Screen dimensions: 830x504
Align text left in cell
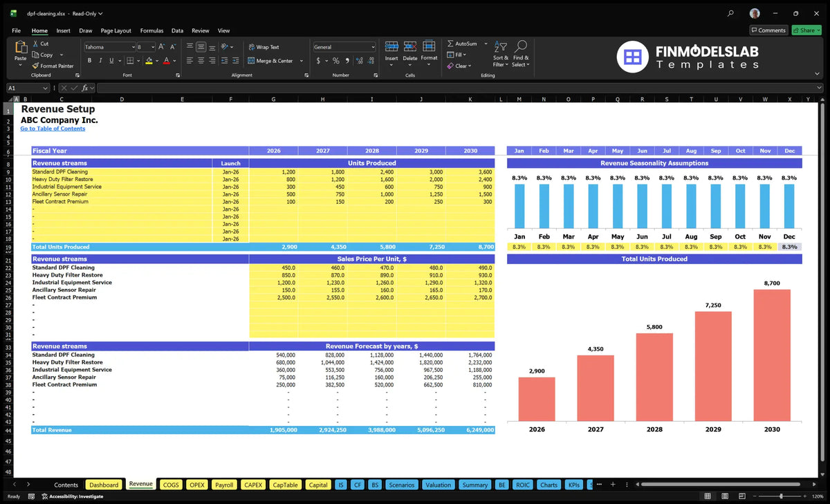tap(190, 61)
